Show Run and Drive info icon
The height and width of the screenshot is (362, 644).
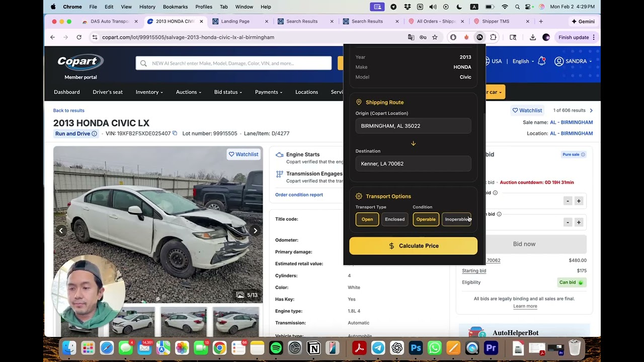coord(94,134)
